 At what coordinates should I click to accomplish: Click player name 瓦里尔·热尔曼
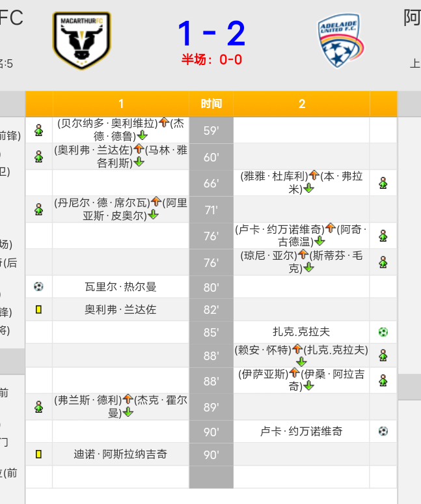pyautogui.click(x=121, y=287)
